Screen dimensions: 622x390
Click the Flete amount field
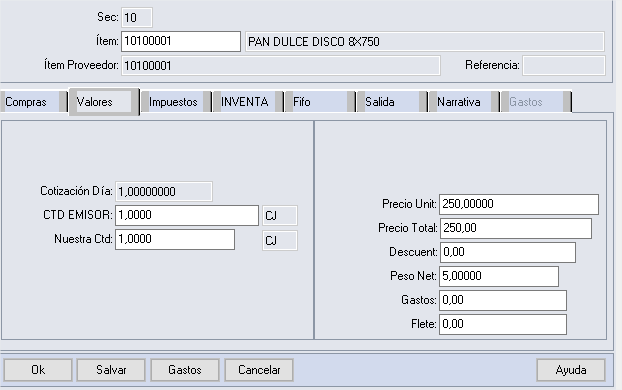503,325
